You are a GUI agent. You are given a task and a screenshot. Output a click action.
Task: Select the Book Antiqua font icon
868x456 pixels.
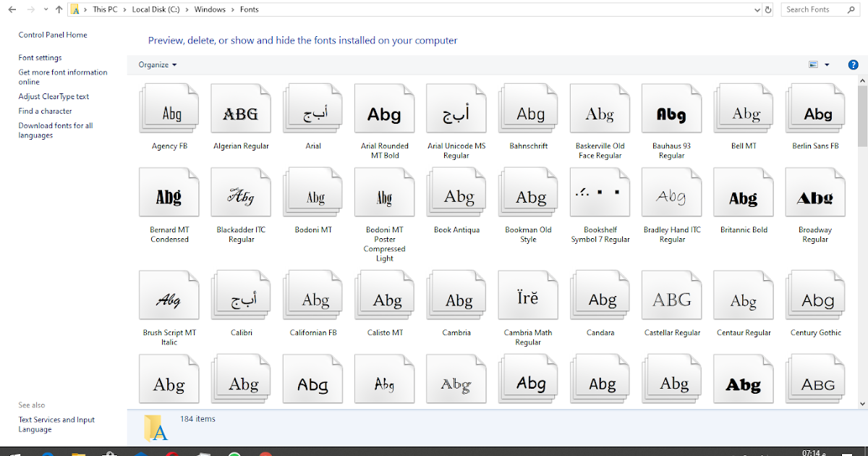pos(456,193)
